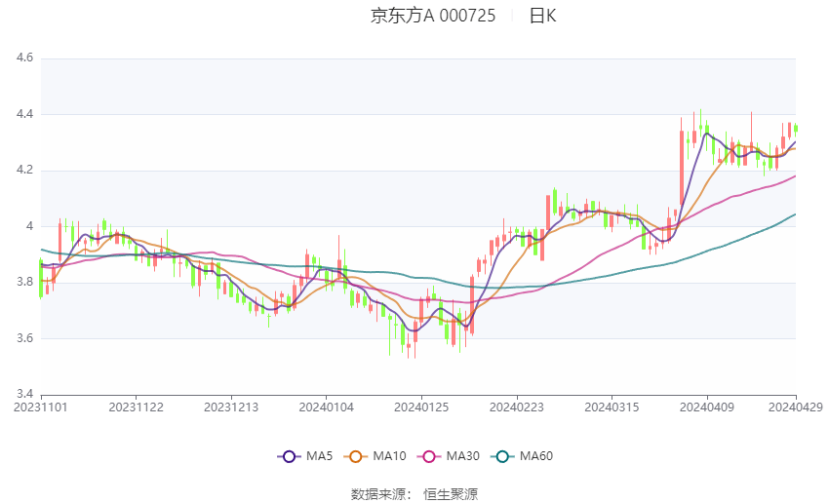Image resolution: width=829 pixels, height=504 pixels.
Task: Toggle the MA30 legend series
Action: (449, 456)
